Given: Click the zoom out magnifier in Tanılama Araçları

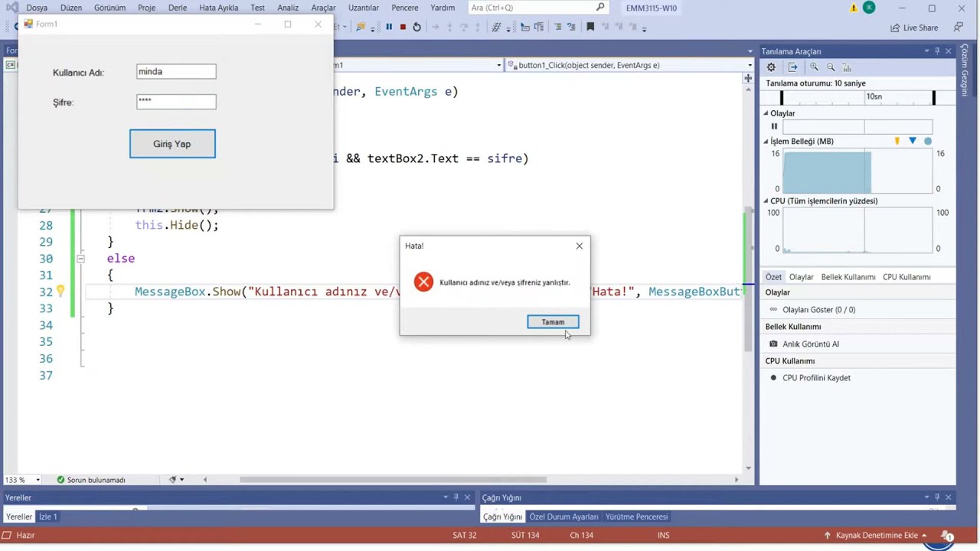Looking at the screenshot, I should tap(831, 67).
